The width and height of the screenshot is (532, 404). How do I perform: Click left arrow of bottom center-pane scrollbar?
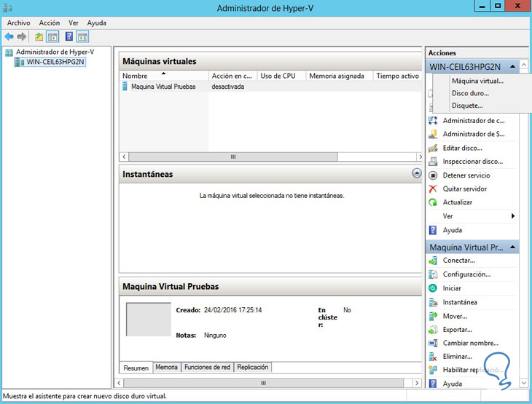[x=119, y=383]
